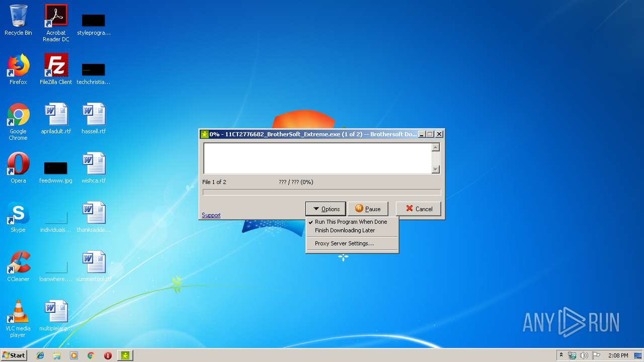Select the techchristia... desktop file
644x362 pixels.
tap(94, 73)
